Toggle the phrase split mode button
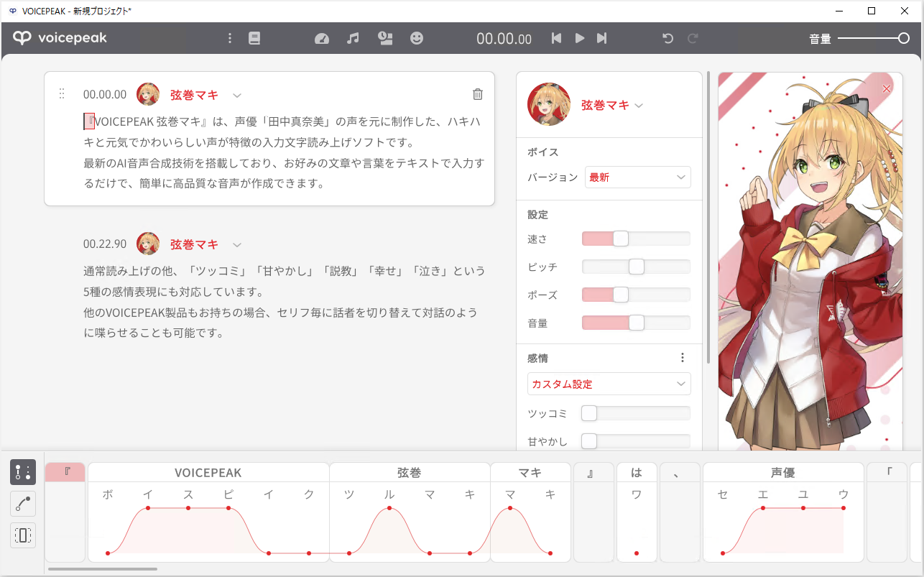The image size is (924, 577). pos(23,535)
